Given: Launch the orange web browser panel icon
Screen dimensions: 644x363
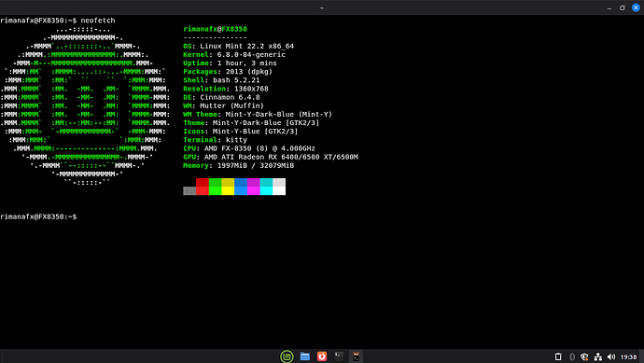Looking at the screenshot, I should [x=322, y=356].
